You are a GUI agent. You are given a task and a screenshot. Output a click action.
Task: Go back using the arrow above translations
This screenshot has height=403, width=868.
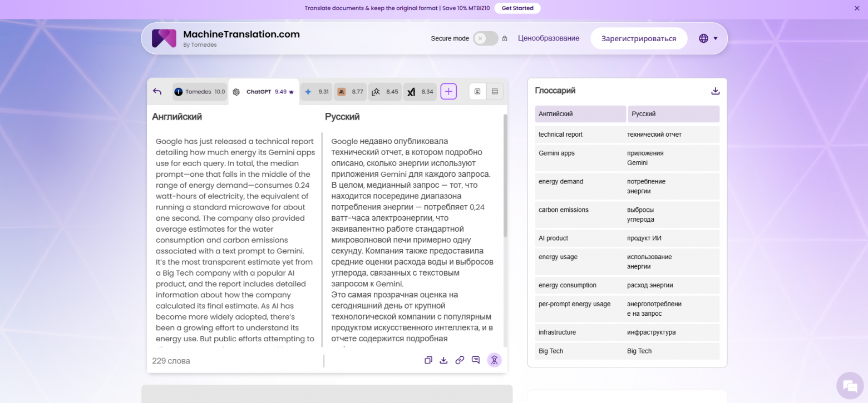pyautogui.click(x=157, y=92)
